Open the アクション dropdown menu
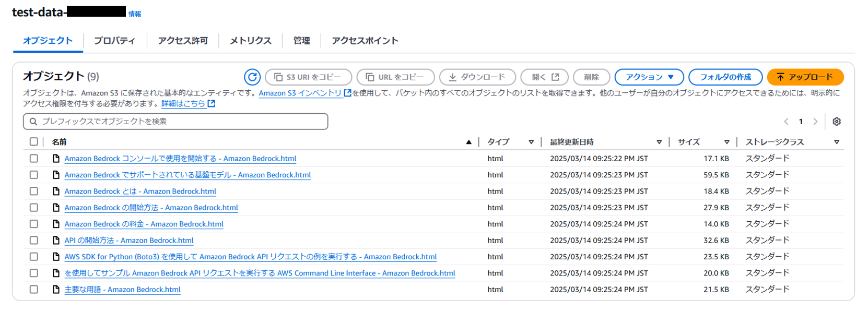The height and width of the screenshot is (311, 868). tap(649, 77)
